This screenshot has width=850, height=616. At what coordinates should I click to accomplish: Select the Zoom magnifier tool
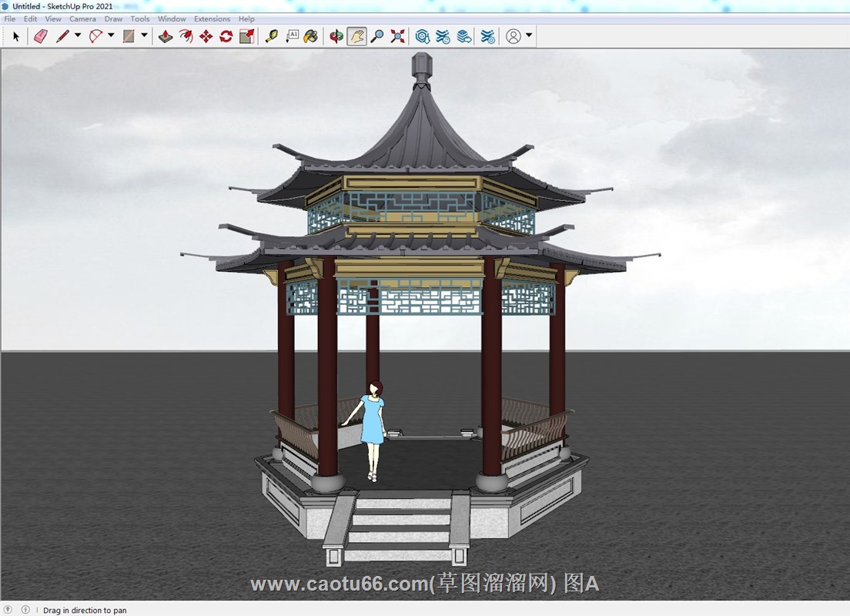[376, 36]
